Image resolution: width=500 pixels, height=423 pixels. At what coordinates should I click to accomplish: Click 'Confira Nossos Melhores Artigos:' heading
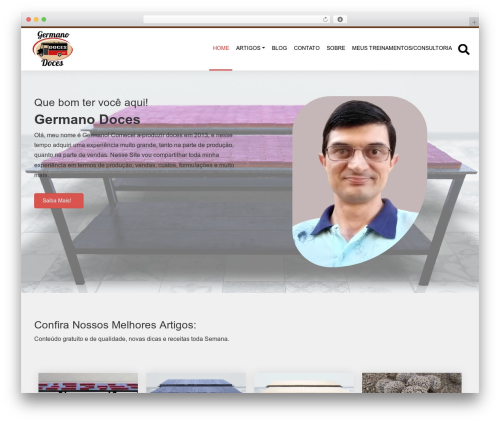click(115, 325)
